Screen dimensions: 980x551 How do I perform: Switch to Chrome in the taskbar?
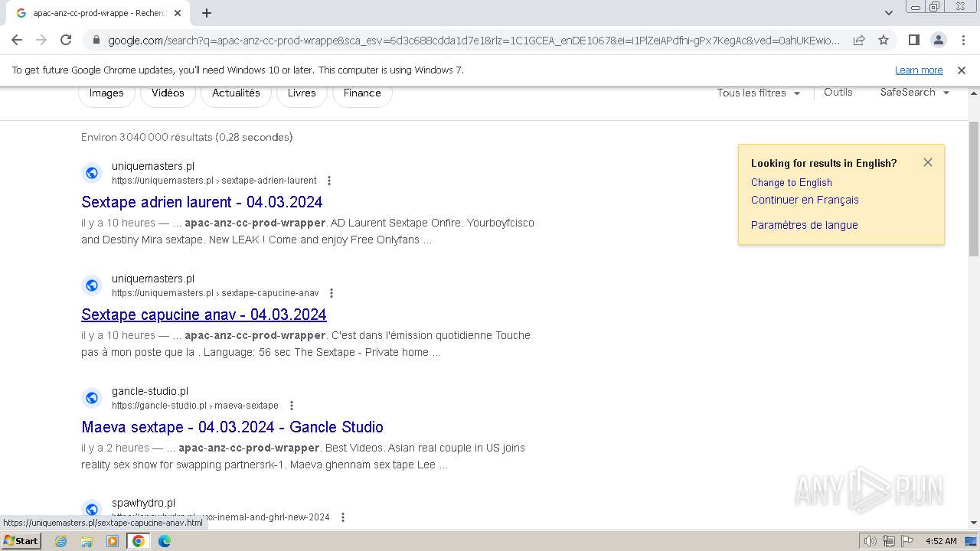(139, 541)
